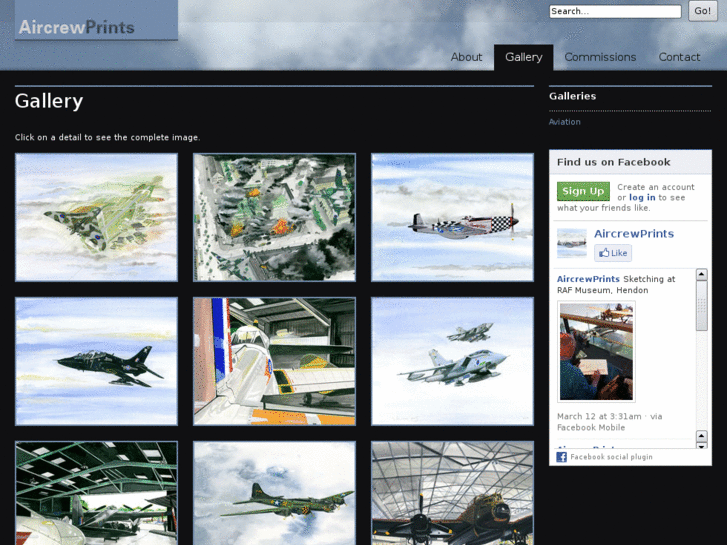Click the 'Find us on Facebook' header
Image resolution: width=727 pixels, height=545 pixels.
[x=613, y=162]
